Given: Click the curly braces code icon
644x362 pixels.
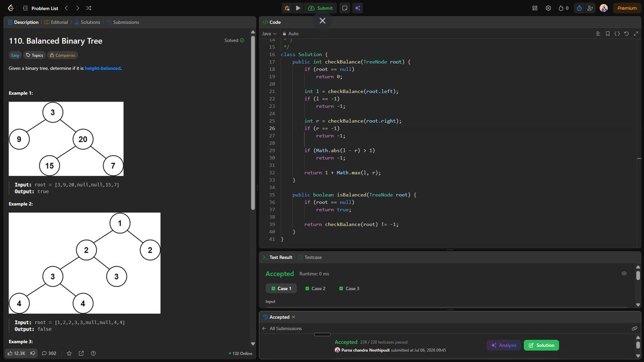Looking at the screenshot, I should (x=617, y=33).
